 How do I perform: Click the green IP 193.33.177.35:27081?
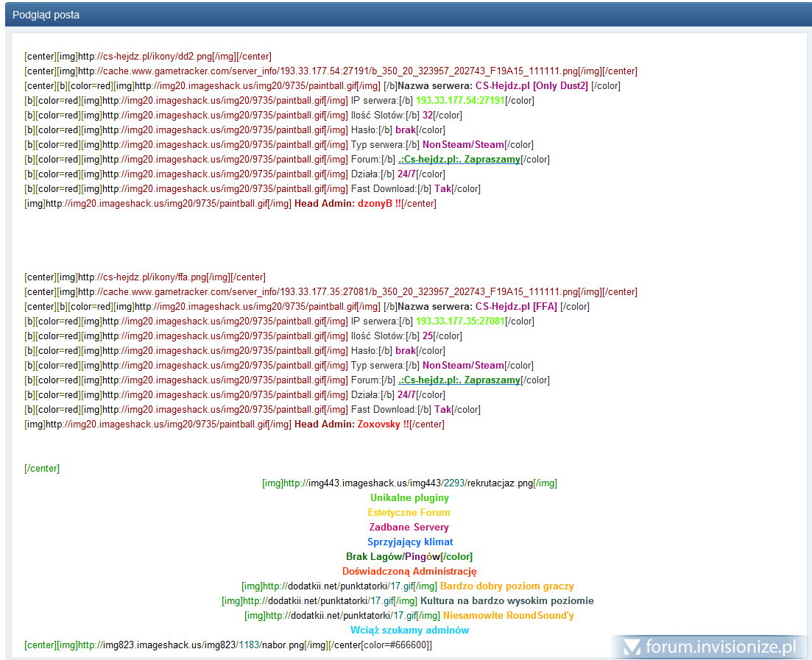(460, 322)
